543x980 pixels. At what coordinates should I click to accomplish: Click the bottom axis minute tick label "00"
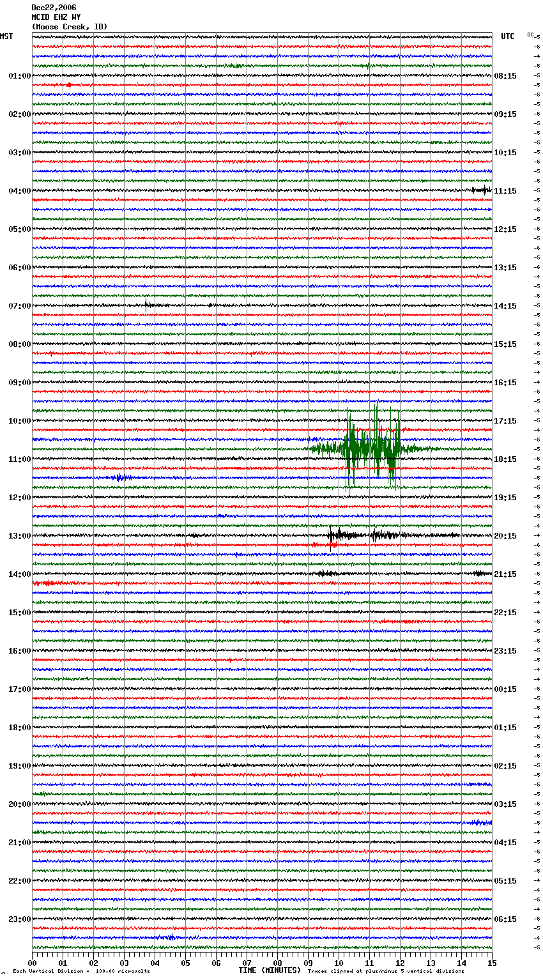click(x=32, y=963)
